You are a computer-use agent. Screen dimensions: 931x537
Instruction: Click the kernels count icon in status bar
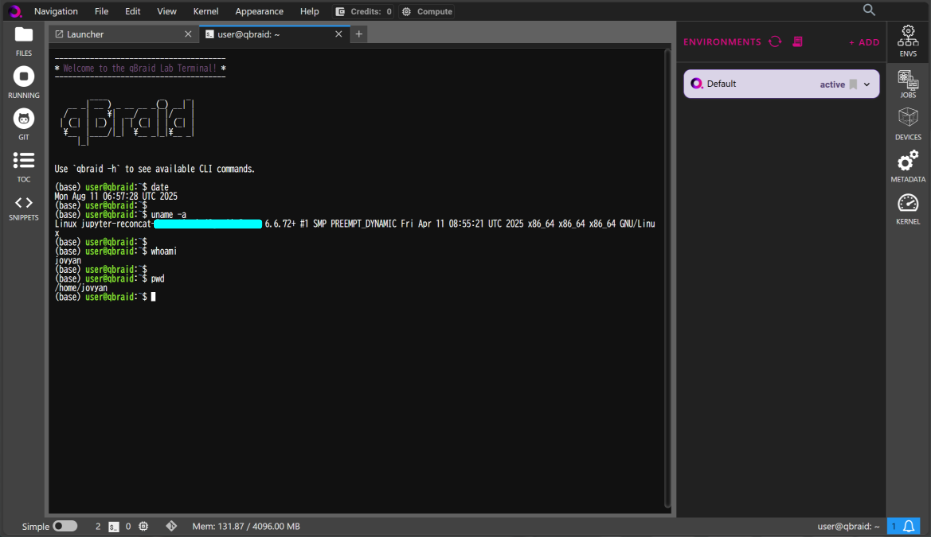pos(143,526)
